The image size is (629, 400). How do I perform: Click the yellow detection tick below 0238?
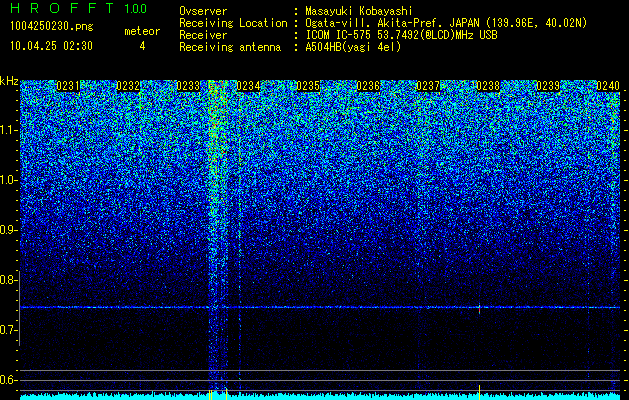tap(479, 390)
